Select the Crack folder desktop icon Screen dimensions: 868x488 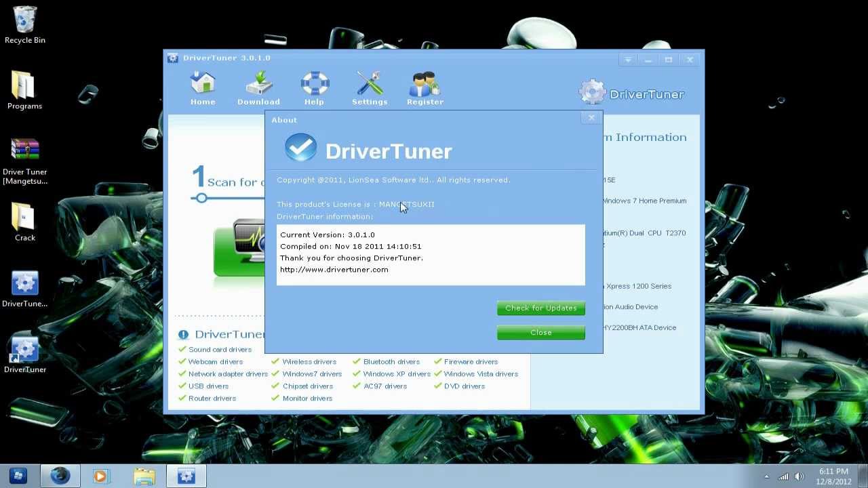coord(24,222)
